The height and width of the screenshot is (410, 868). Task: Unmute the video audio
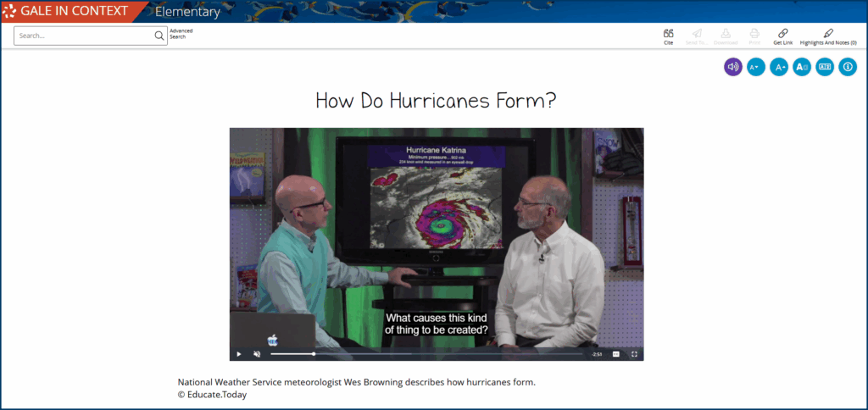(x=257, y=354)
